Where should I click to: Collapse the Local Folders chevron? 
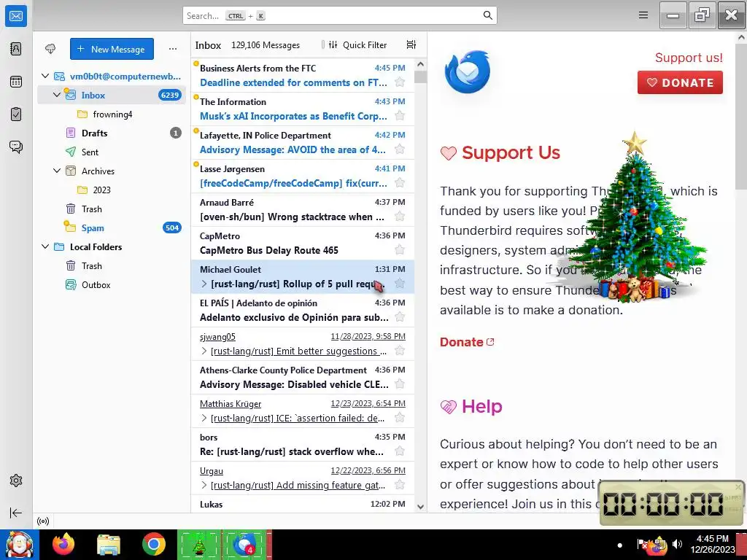45,246
